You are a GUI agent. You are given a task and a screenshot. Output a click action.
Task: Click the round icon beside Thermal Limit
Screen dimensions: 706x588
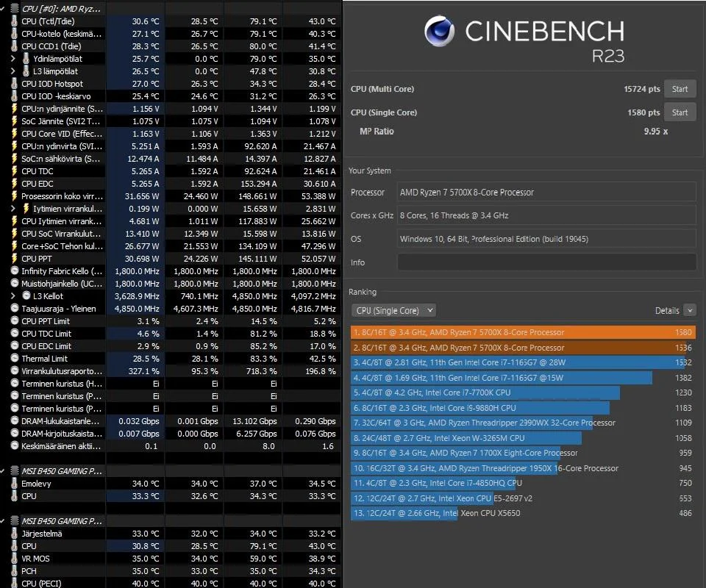15,359
